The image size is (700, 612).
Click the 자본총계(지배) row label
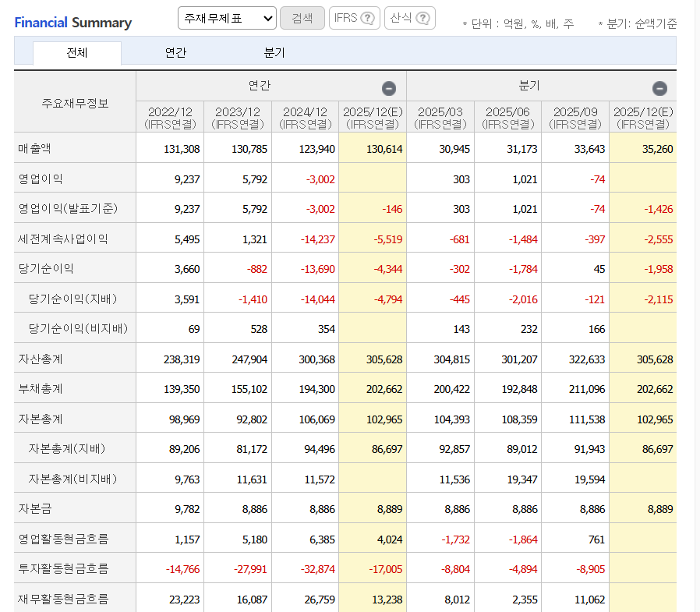click(67, 448)
